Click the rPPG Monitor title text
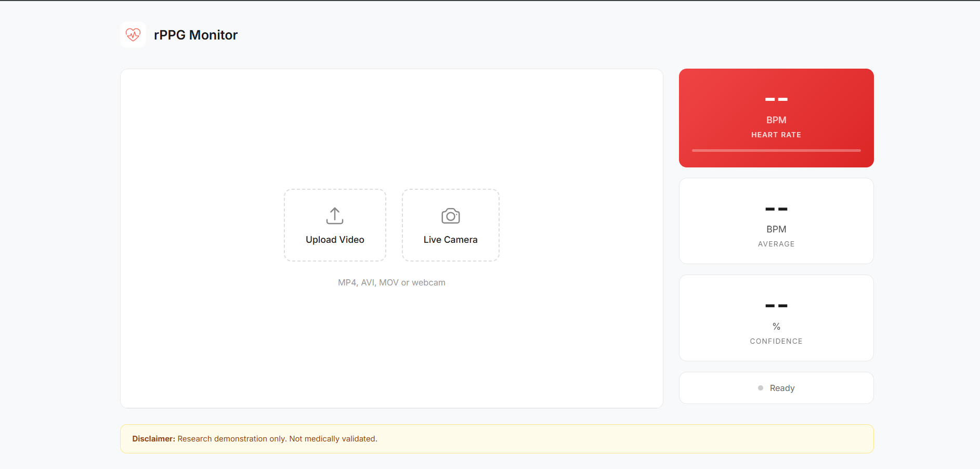Screen dimensions: 980x469 click(196, 35)
